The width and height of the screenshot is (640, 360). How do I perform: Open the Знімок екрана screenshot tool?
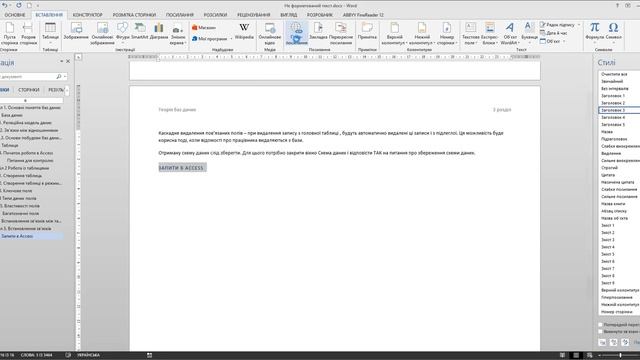(x=178, y=33)
